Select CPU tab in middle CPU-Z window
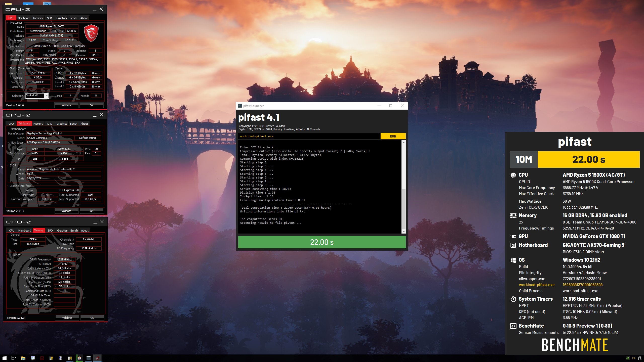This screenshot has width=644, height=362. [x=11, y=124]
